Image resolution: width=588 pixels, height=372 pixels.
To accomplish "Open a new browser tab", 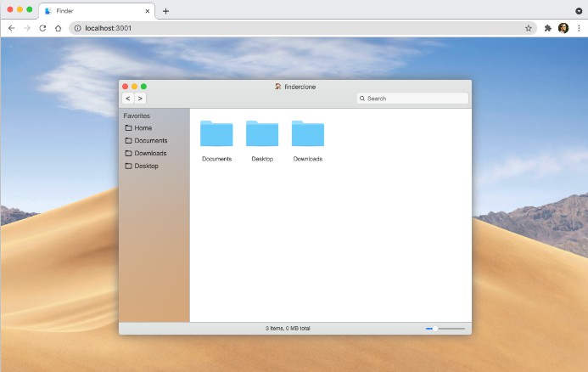I will [x=166, y=11].
